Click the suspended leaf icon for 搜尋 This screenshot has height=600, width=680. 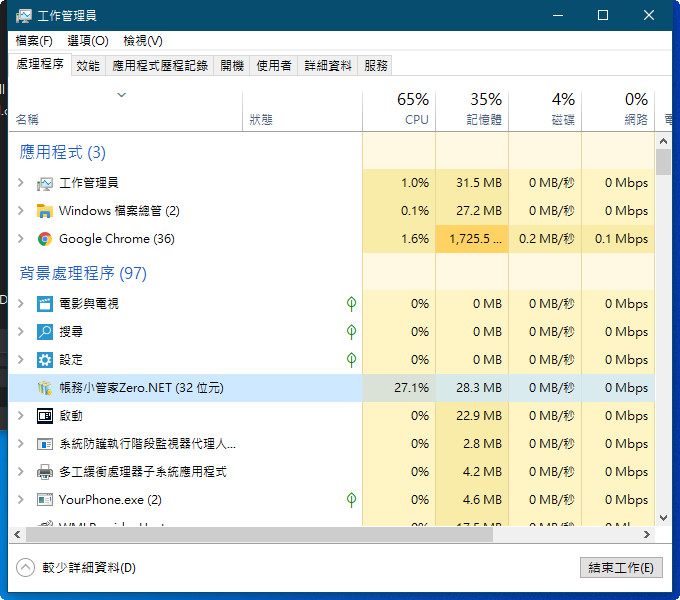click(352, 332)
